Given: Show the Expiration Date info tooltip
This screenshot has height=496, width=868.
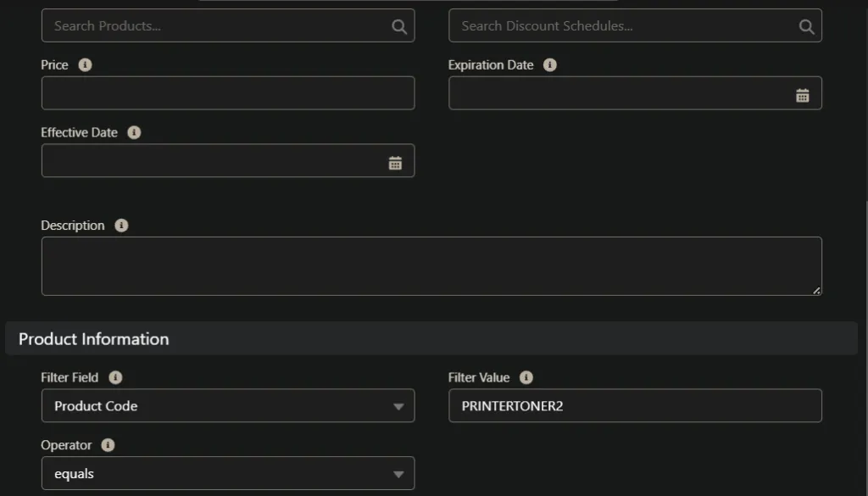Looking at the screenshot, I should [x=549, y=64].
